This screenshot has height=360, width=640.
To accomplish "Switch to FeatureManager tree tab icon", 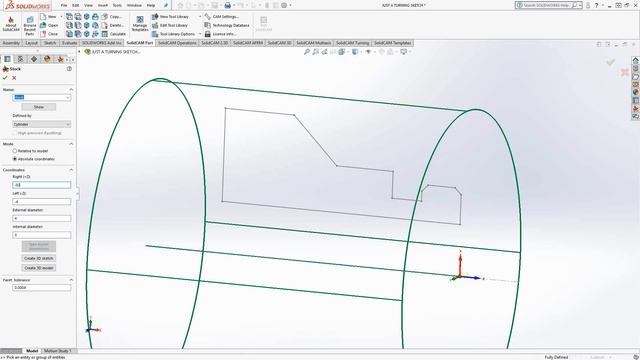I will pos(7,59).
